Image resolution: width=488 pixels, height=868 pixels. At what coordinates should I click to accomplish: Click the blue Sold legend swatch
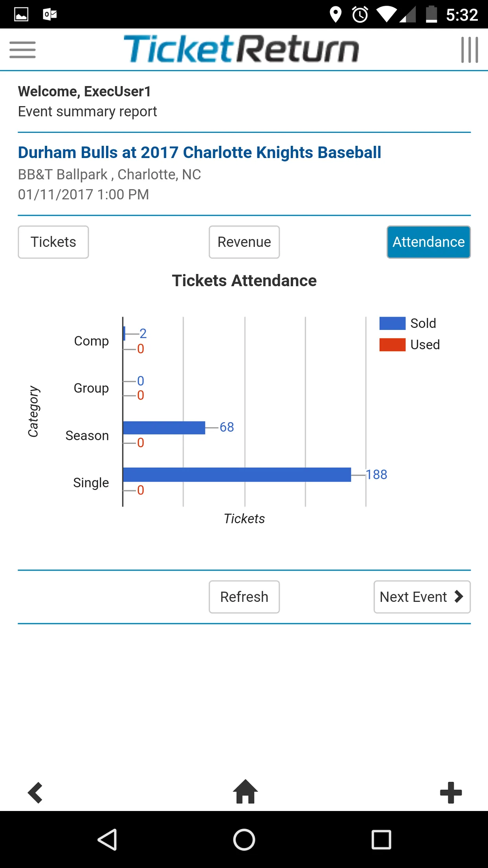pos(392,323)
